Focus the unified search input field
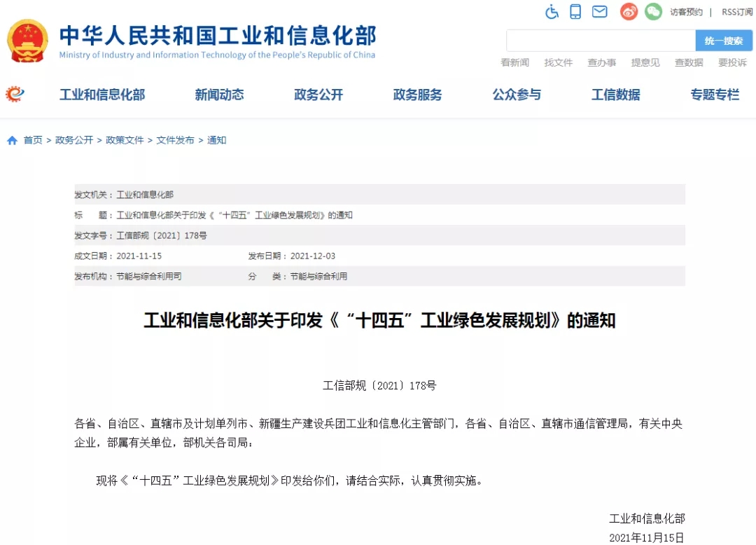The height and width of the screenshot is (545, 756). [601, 41]
